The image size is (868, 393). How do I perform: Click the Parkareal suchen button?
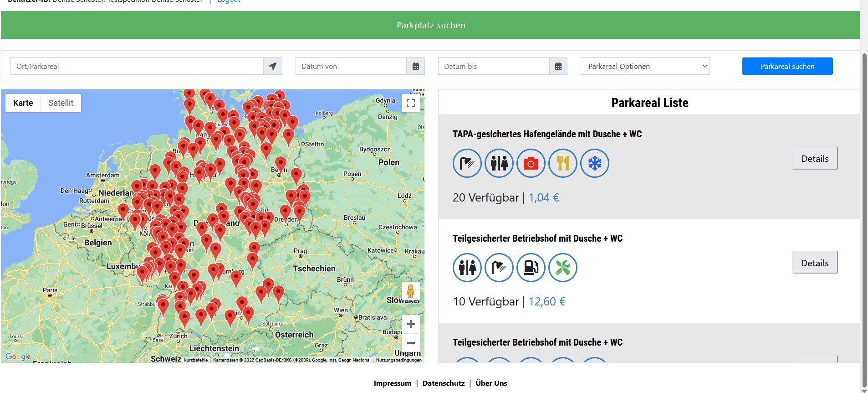coord(787,66)
